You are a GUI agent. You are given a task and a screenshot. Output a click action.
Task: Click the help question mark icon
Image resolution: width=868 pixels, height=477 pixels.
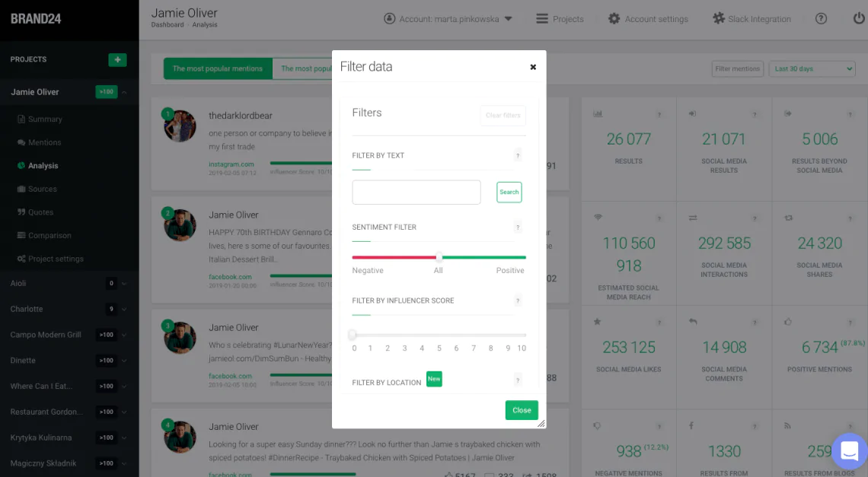(821, 19)
